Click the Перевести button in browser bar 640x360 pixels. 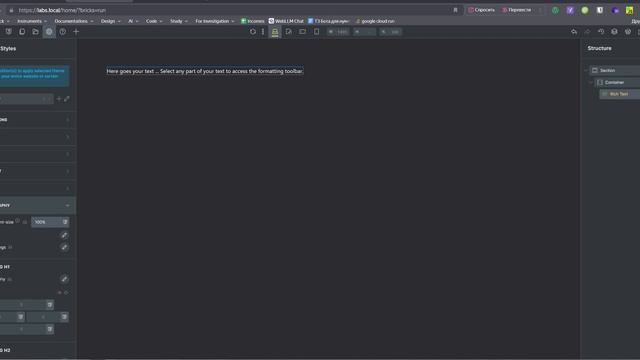coord(517,10)
